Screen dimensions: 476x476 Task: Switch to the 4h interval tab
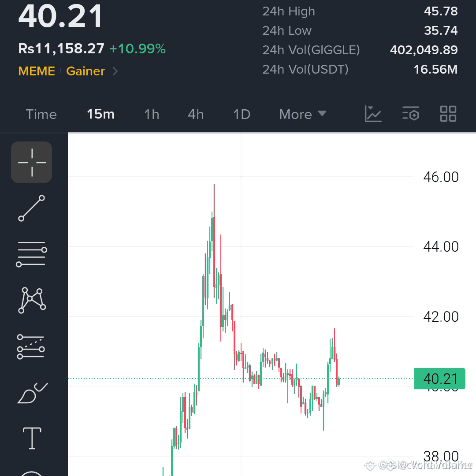pyautogui.click(x=196, y=115)
